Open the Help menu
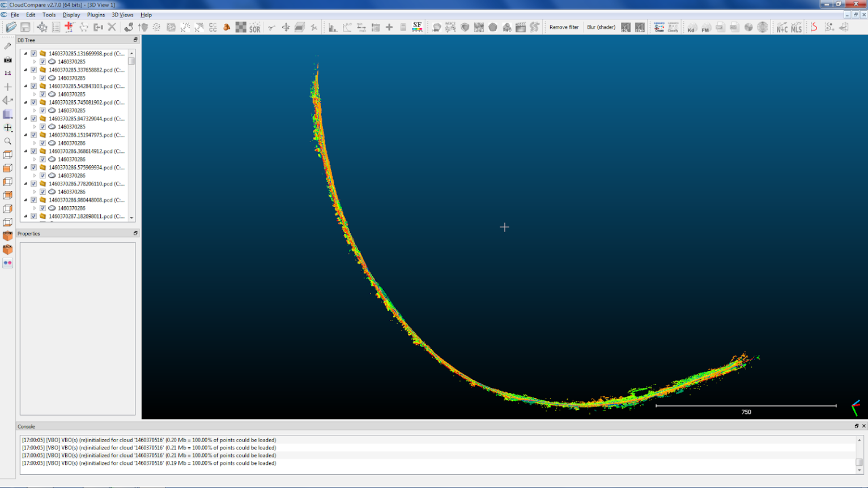Image resolution: width=868 pixels, height=488 pixels. click(x=146, y=15)
